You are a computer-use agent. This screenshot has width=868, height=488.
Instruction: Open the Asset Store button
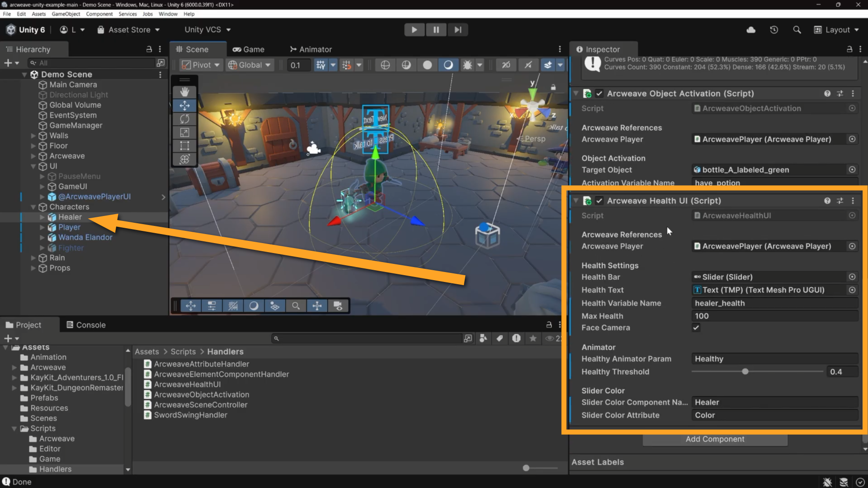(x=128, y=30)
